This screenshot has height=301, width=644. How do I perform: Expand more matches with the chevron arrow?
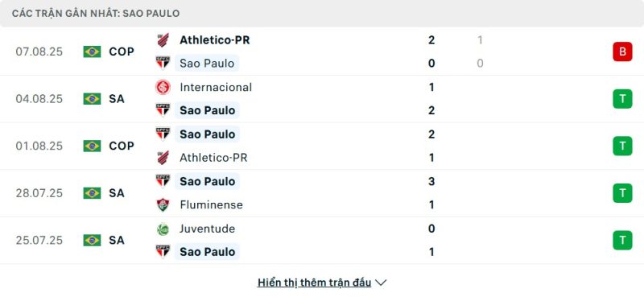[x=381, y=282]
